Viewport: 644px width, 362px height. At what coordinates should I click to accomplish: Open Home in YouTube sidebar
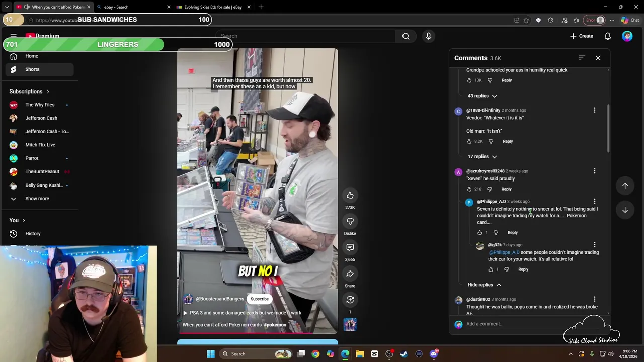click(x=39, y=56)
